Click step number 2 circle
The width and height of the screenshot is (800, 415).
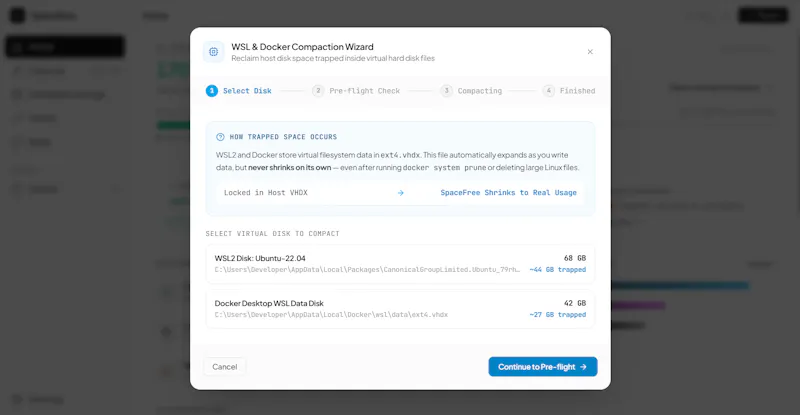pyautogui.click(x=318, y=91)
